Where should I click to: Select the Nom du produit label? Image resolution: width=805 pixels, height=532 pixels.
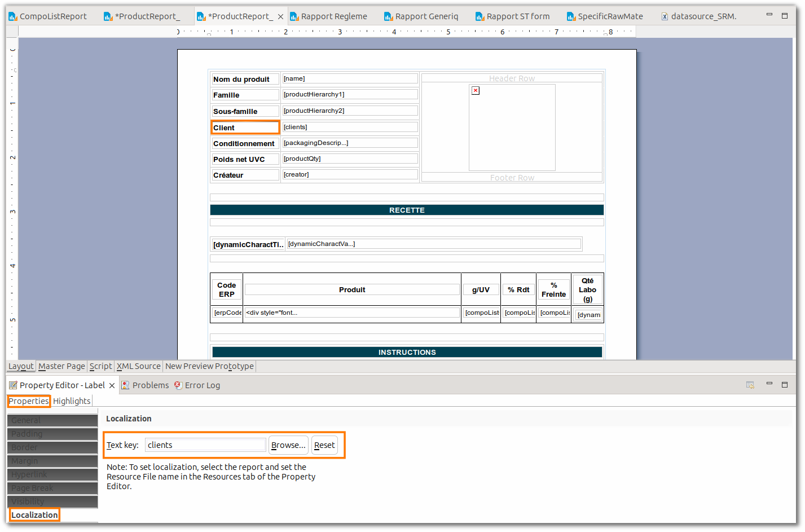(245, 80)
